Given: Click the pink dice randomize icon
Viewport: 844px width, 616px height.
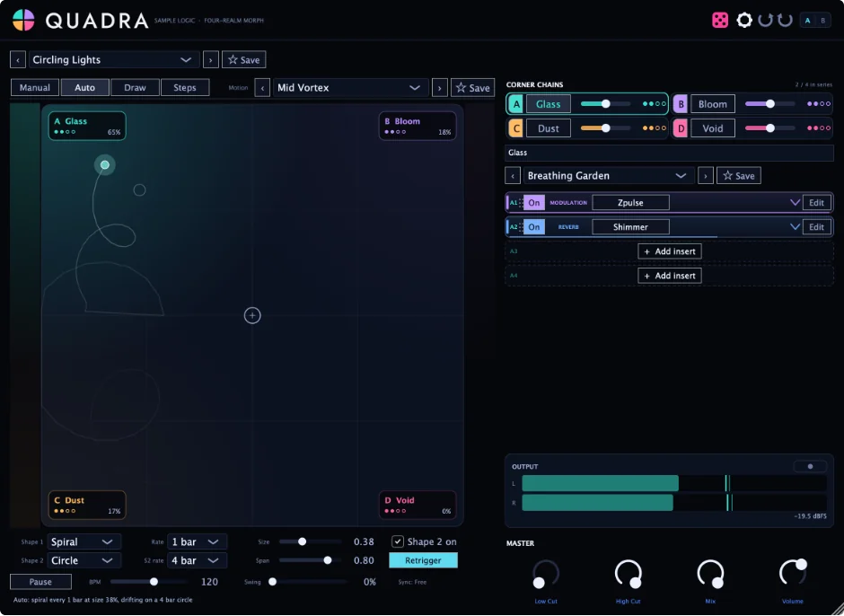Looking at the screenshot, I should [x=720, y=21].
